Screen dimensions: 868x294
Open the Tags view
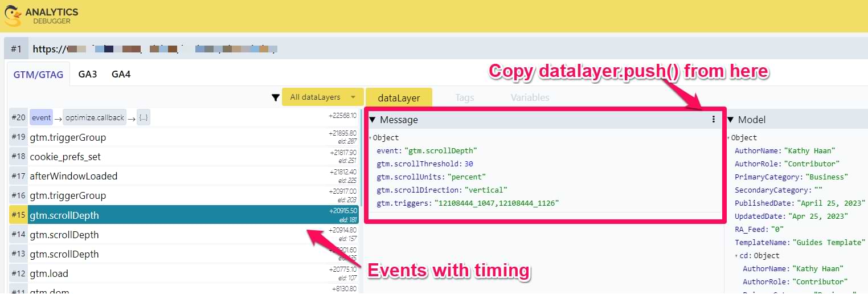coord(464,97)
